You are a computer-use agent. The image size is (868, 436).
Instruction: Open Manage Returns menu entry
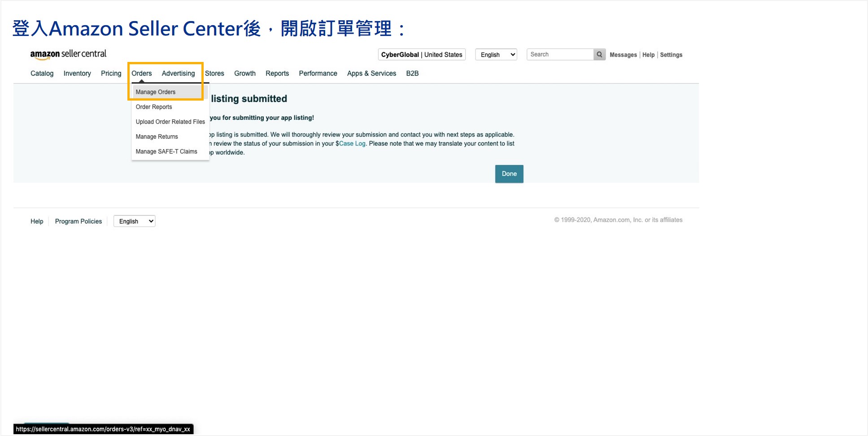(157, 137)
